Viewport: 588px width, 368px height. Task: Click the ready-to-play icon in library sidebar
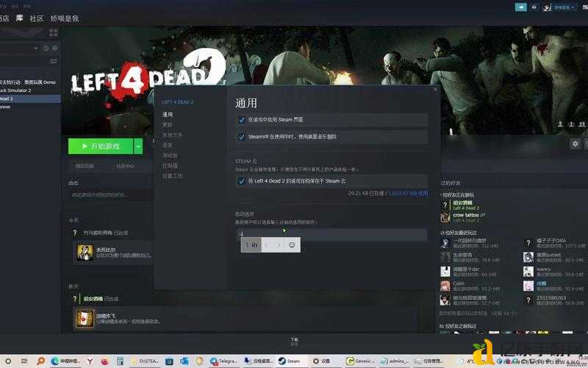[54, 48]
